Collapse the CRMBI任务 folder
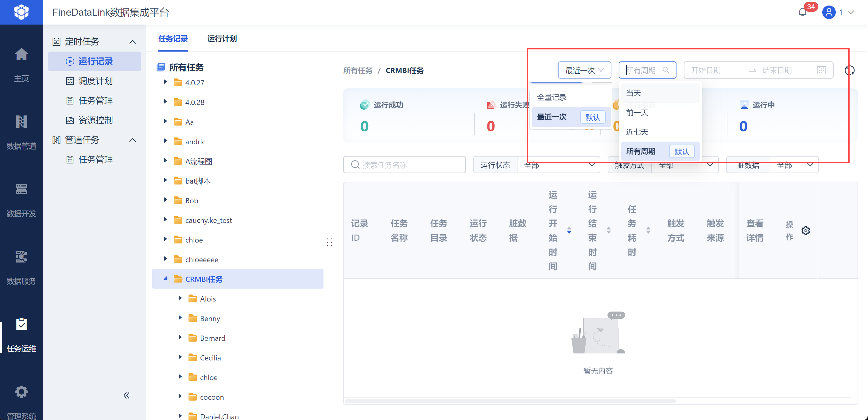 [165, 278]
